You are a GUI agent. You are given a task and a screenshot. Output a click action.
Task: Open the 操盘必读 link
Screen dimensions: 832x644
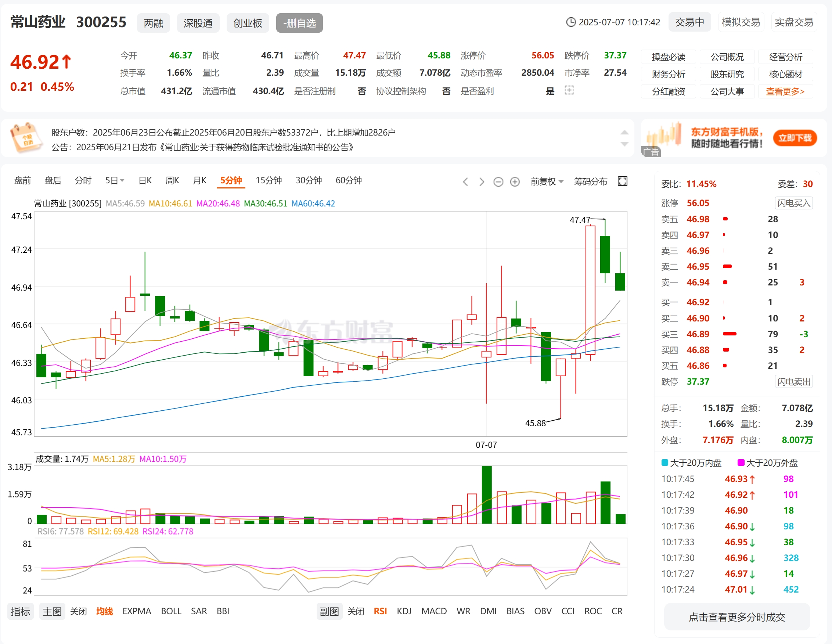point(669,57)
